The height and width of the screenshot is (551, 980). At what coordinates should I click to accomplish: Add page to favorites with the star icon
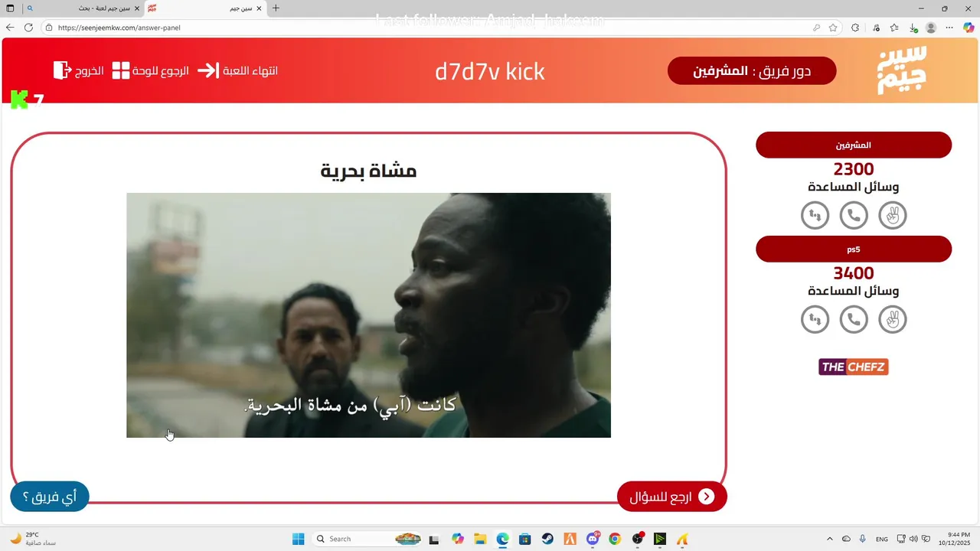835,28
